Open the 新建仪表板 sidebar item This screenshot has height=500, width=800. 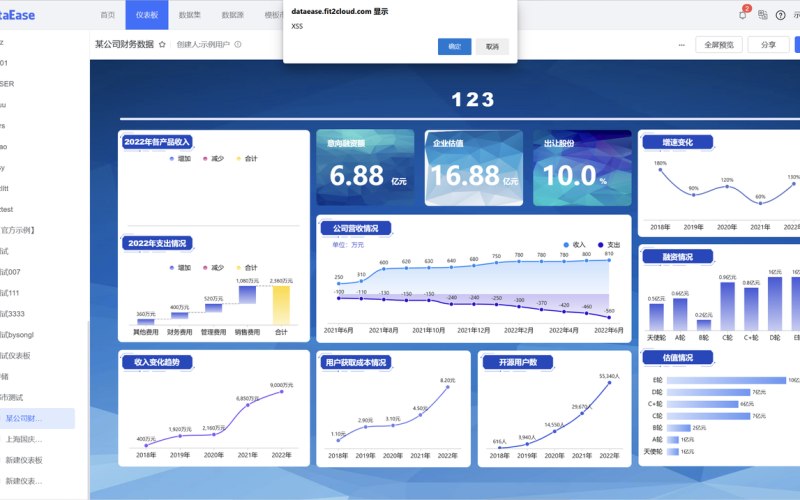tap(23, 460)
